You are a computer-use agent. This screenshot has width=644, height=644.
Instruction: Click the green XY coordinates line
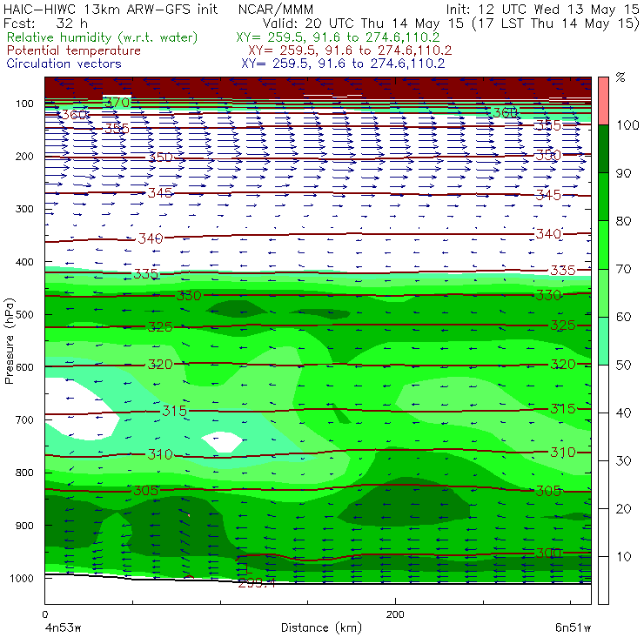click(x=338, y=37)
